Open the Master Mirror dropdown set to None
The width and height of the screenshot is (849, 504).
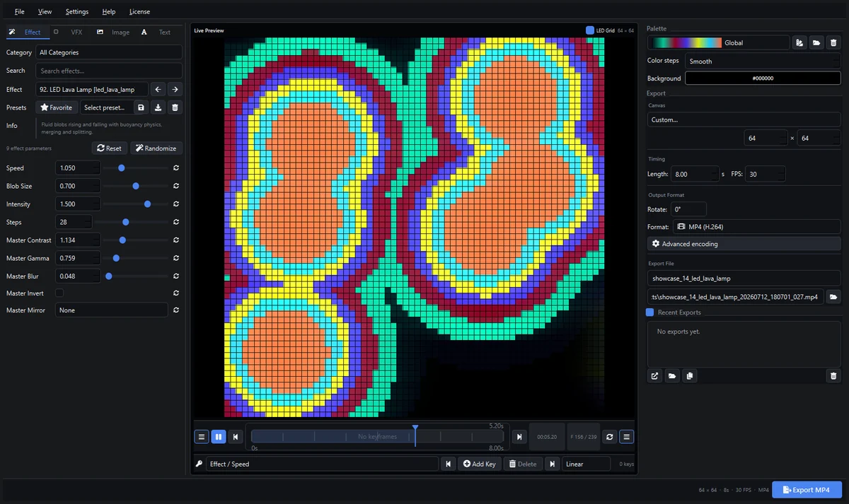pyautogui.click(x=112, y=310)
